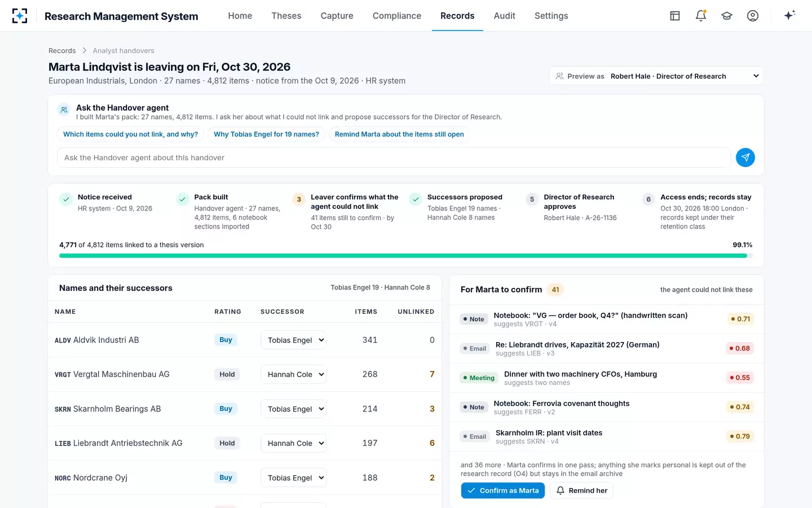
Task: Go to the Home tab
Action: (240, 16)
